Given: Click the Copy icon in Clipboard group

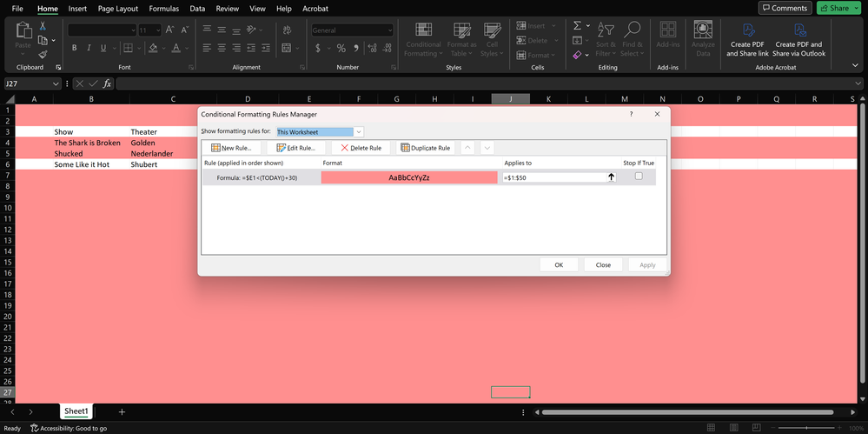Looking at the screenshot, I should (43, 40).
